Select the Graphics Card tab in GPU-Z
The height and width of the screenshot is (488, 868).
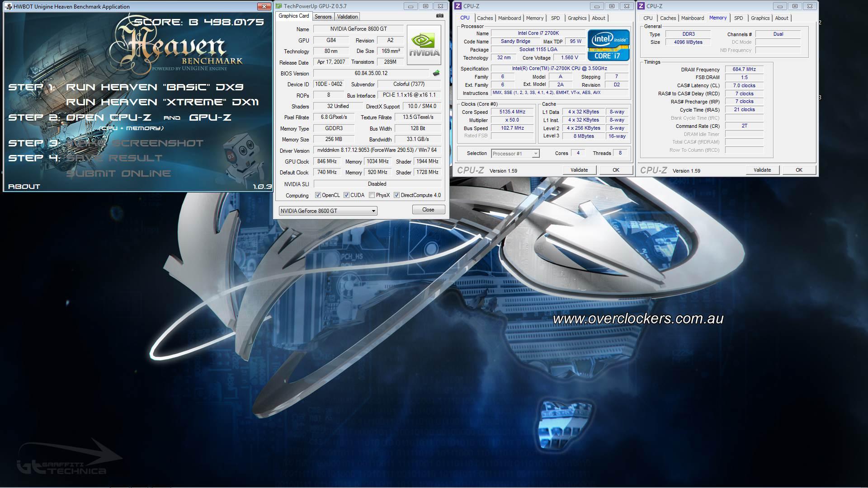294,16
